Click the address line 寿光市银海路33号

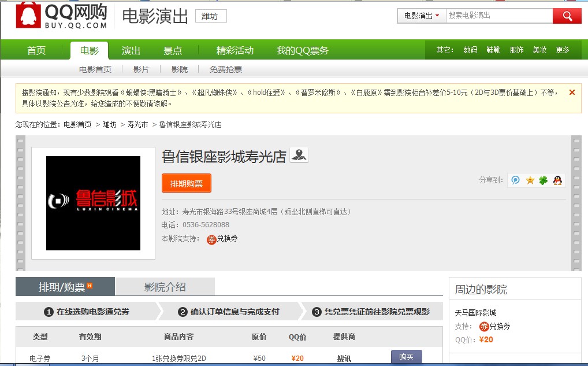[267, 212]
